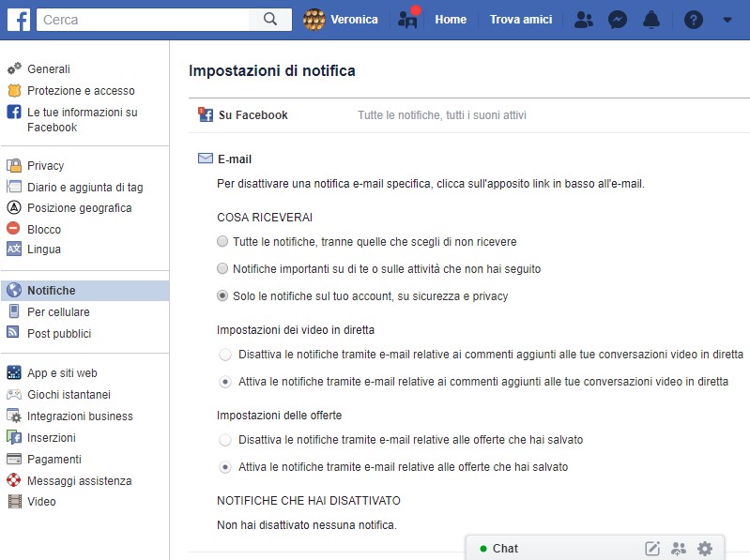The image size is (750, 560).
Task: Open the help question mark icon
Action: (x=693, y=20)
